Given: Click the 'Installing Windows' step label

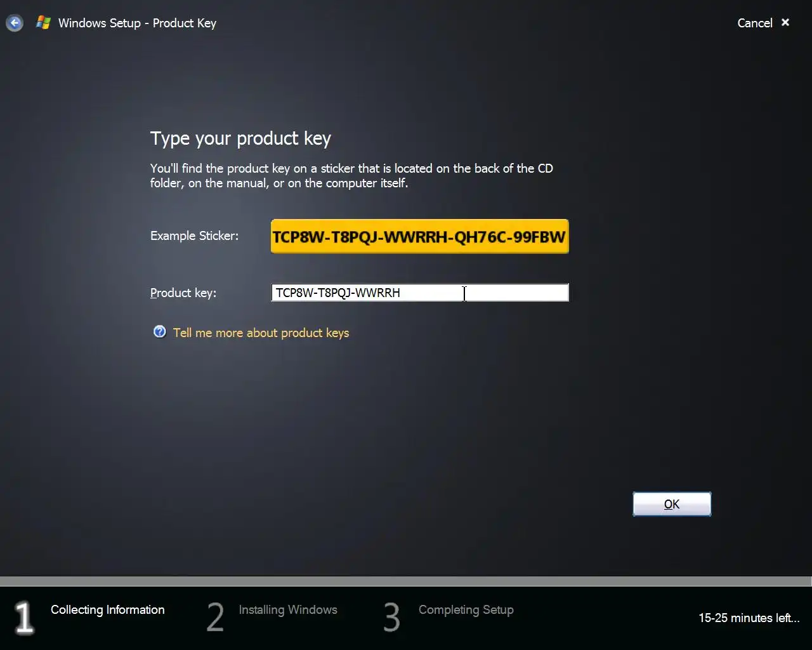Looking at the screenshot, I should [x=288, y=609].
